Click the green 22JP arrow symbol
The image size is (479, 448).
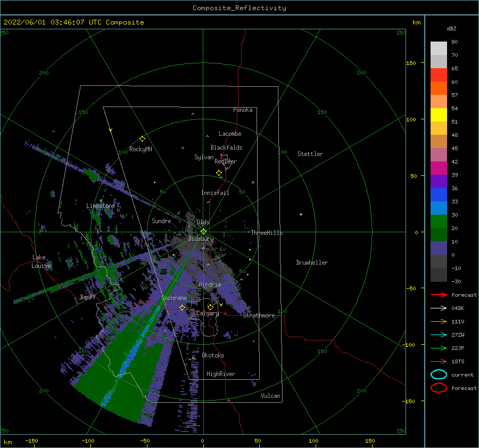point(439,348)
